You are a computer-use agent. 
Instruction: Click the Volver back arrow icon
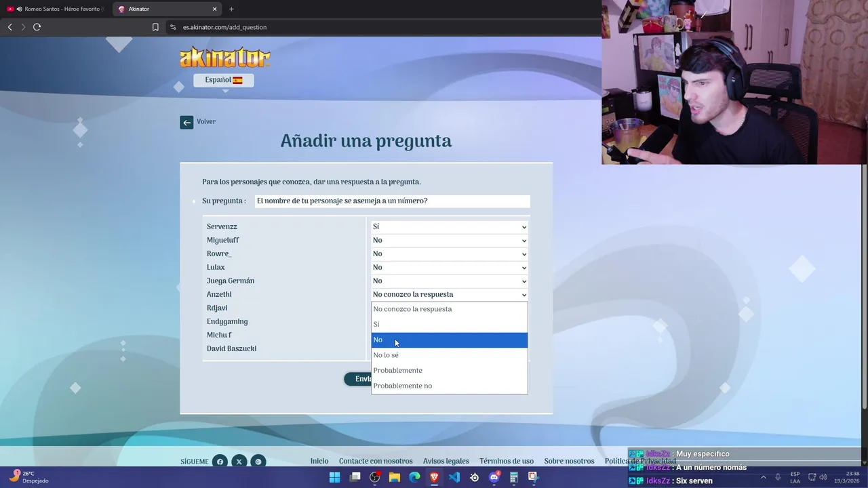pyautogui.click(x=186, y=122)
